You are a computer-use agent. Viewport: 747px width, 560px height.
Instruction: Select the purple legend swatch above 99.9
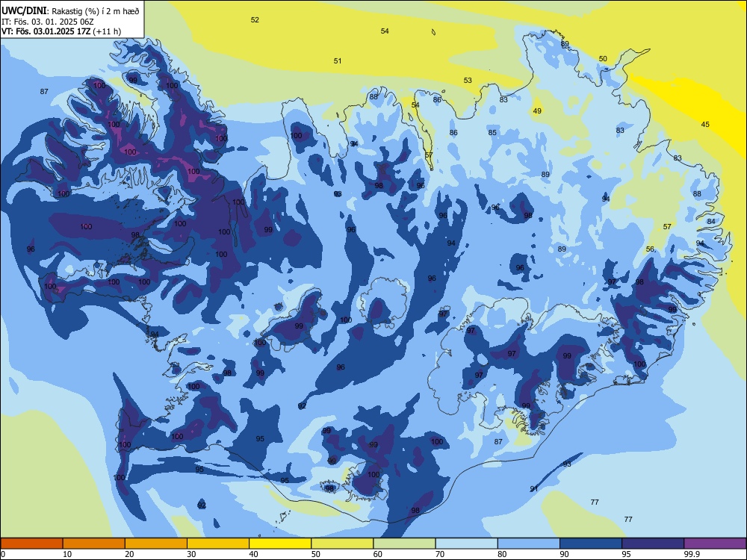pos(715,544)
